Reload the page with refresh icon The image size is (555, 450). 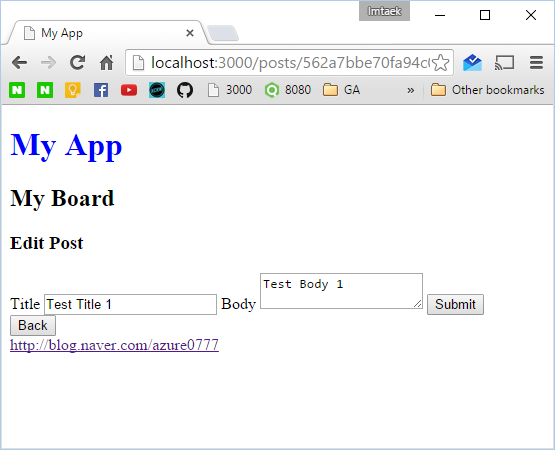point(77,63)
